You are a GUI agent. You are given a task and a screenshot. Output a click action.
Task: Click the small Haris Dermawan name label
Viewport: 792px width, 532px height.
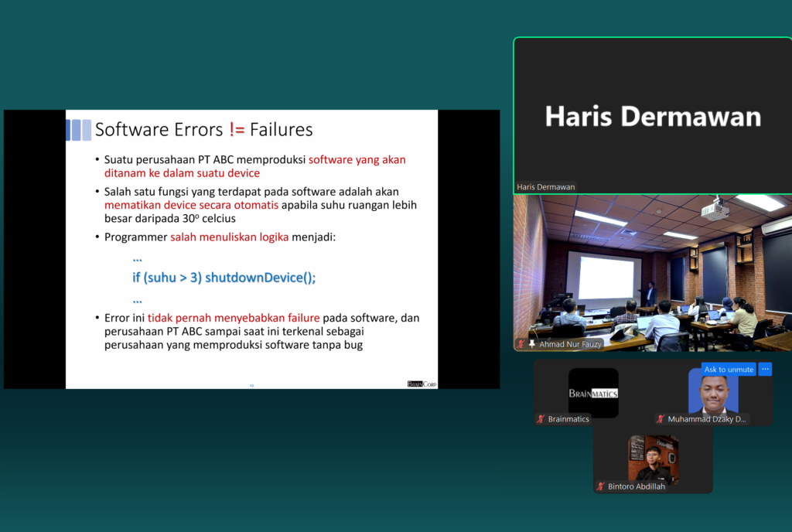coord(545,187)
